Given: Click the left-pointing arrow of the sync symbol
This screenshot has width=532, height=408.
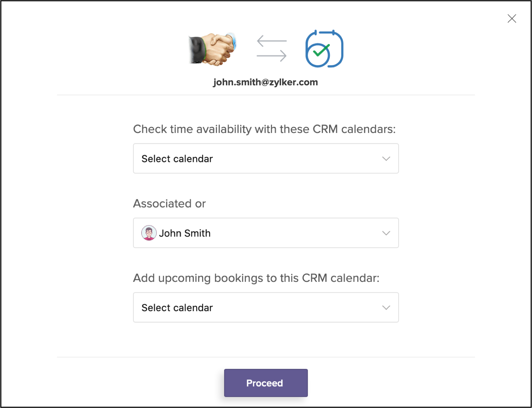Looking at the screenshot, I should pyautogui.click(x=271, y=41).
